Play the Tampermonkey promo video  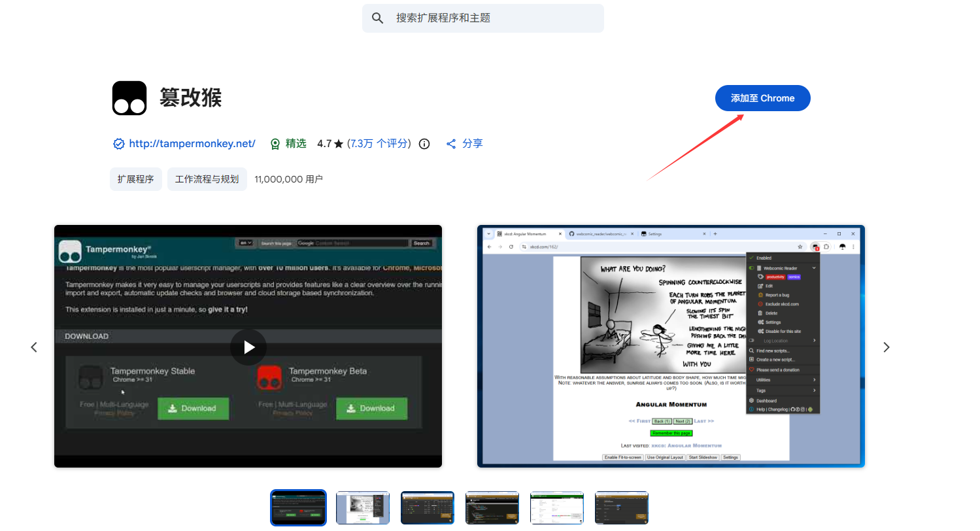[248, 347]
